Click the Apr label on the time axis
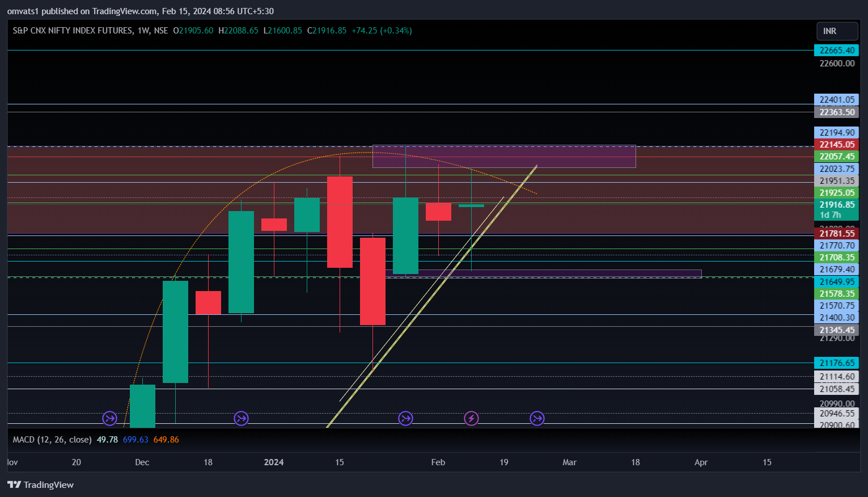Viewport: 868px width, 497px height. tap(701, 462)
